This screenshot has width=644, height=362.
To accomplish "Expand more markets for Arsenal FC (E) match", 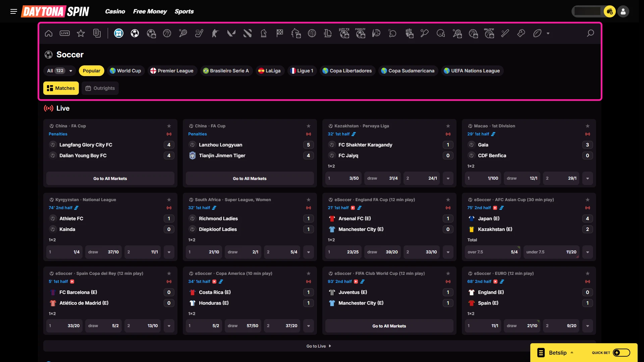I will coord(448,252).
